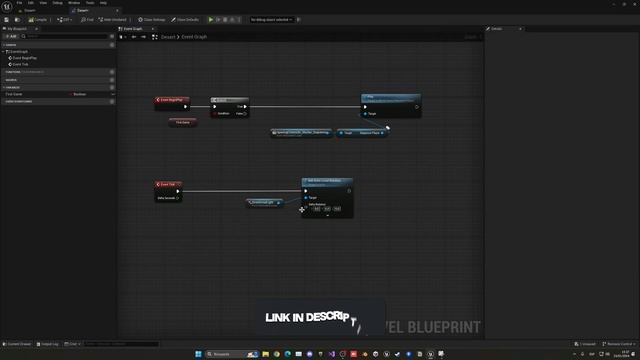Add a new event dispatcher plus icon
This screenshot has height=360, width=640.
(x=112, y=101)
